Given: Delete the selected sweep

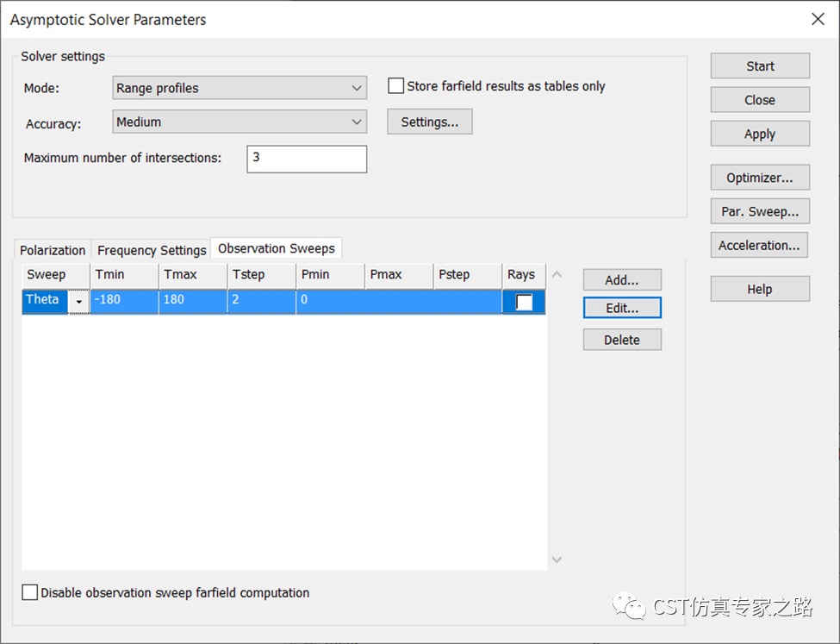Looking at the screenshot, I should click(x=622, y=340).
